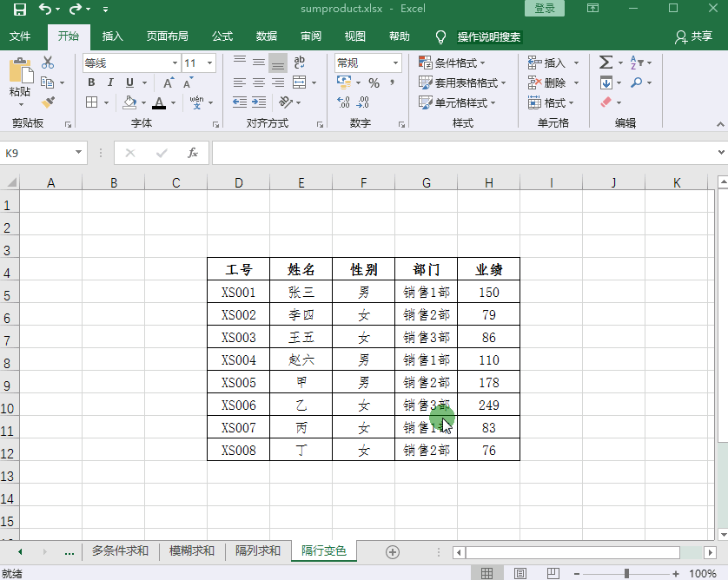The image size is (728, 580).
Task: Toggle Bold formatting
Action: pyautogui.click(x=91, y=82)
